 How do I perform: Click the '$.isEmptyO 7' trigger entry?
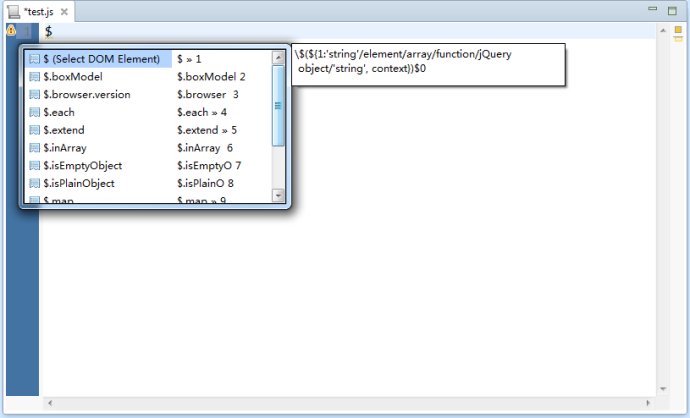(x=209, y=165)
